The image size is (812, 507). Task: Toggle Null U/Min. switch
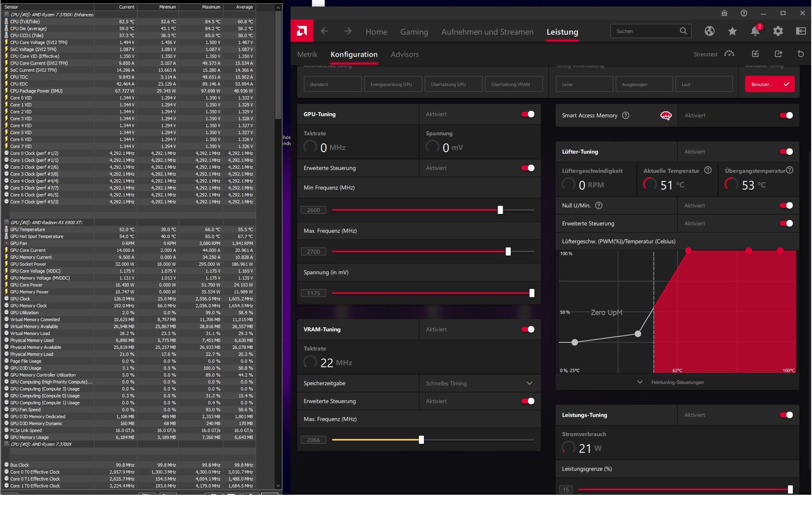point(786,205)
